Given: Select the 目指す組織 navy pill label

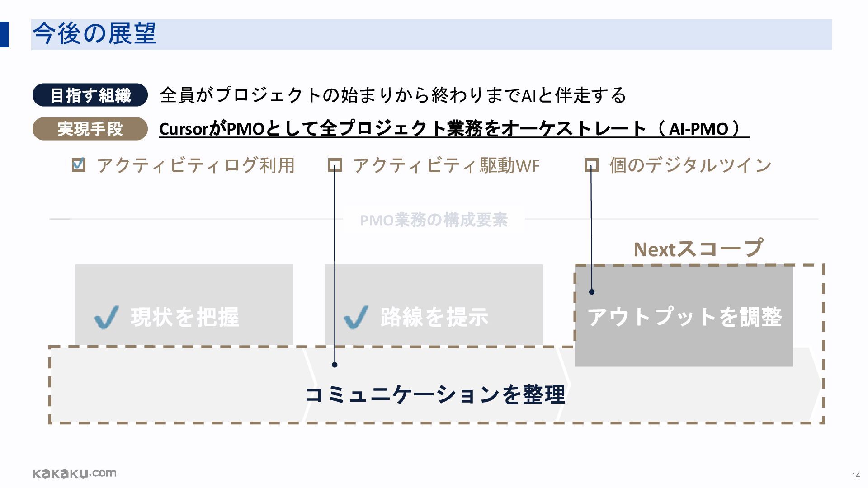Looking at the screenshot, I should (90, 95).
